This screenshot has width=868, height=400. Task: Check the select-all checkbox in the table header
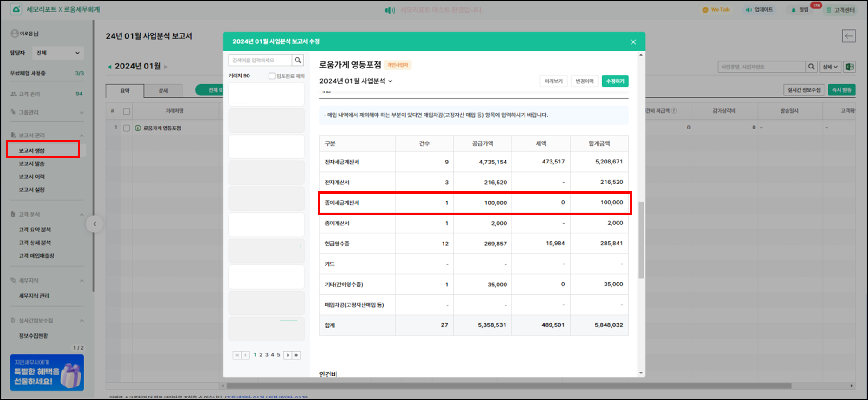[x=127, y=111]
